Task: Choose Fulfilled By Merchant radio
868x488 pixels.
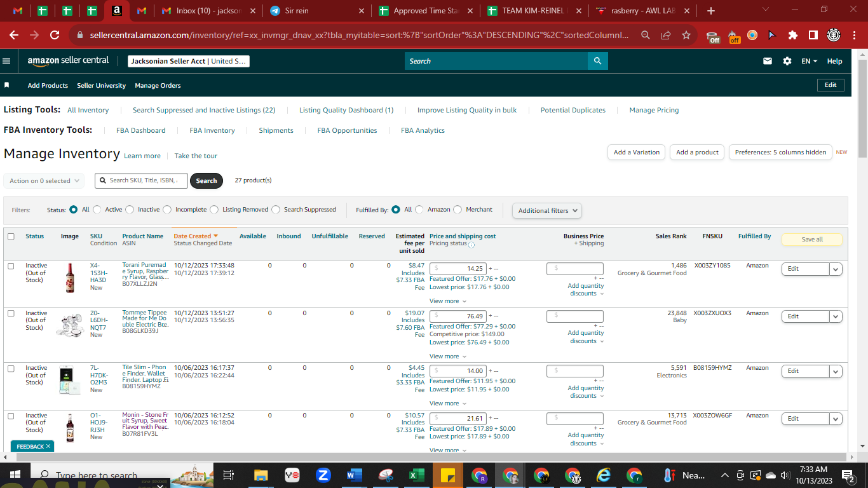Action: (x=458, y=210)
